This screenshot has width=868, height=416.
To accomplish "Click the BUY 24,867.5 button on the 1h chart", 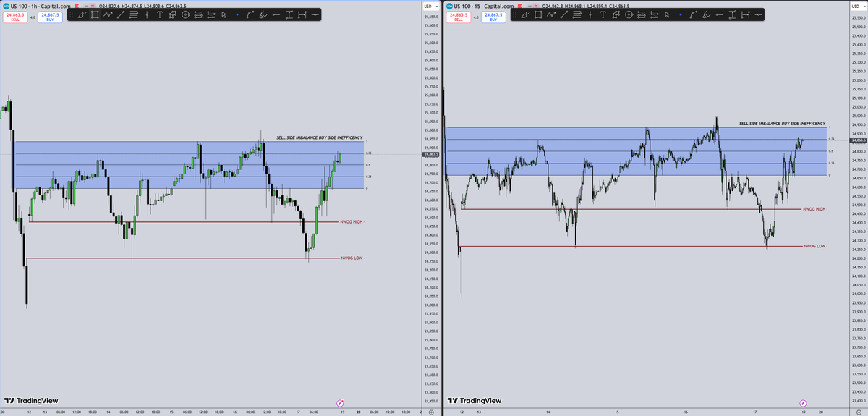I will click(50, 17).
